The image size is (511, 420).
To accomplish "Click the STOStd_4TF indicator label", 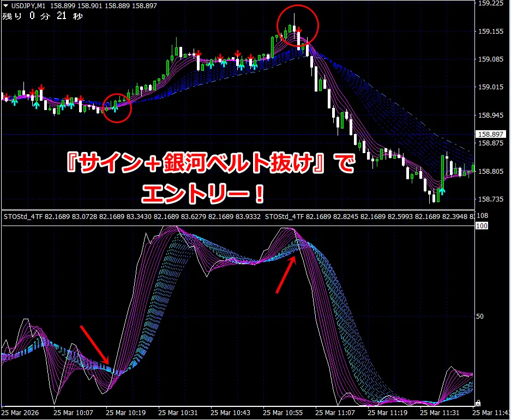I will [x=23, y=217].
